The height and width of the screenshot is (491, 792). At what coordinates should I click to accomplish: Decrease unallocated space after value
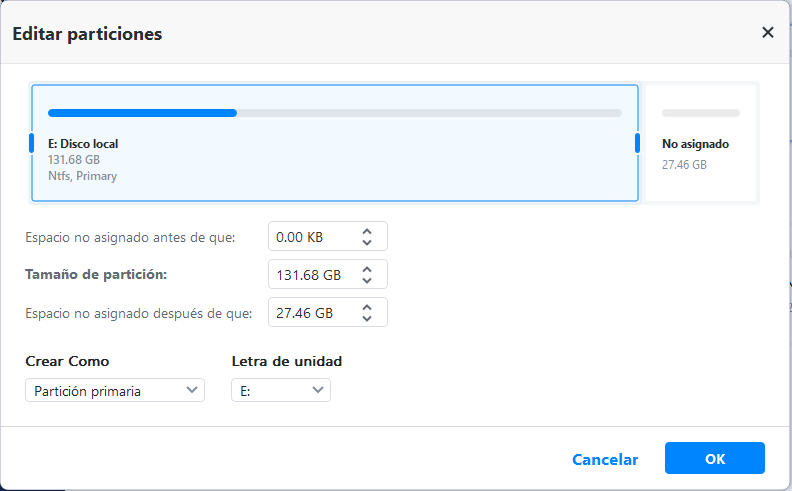367,318
